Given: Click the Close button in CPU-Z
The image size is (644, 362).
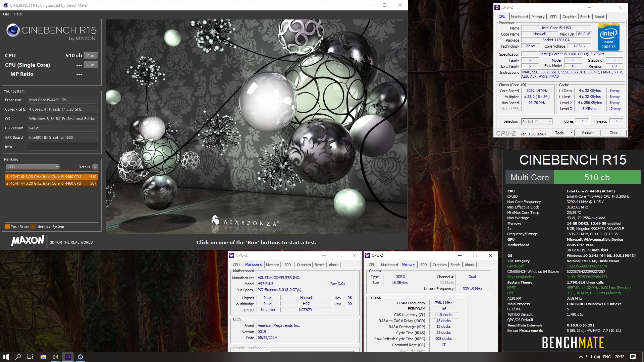Looking at the screenshot, I should click(614, 133).
